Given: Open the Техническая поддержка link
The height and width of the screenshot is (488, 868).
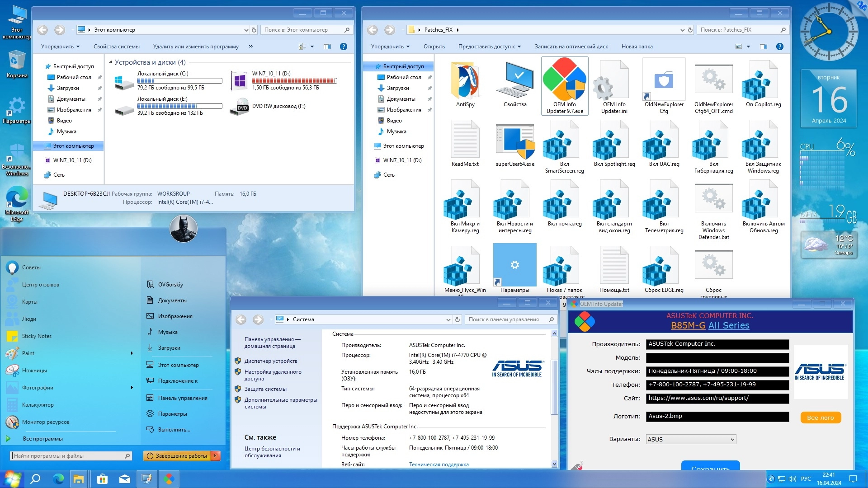Looking at the screenshot, I should coord(439,465).
